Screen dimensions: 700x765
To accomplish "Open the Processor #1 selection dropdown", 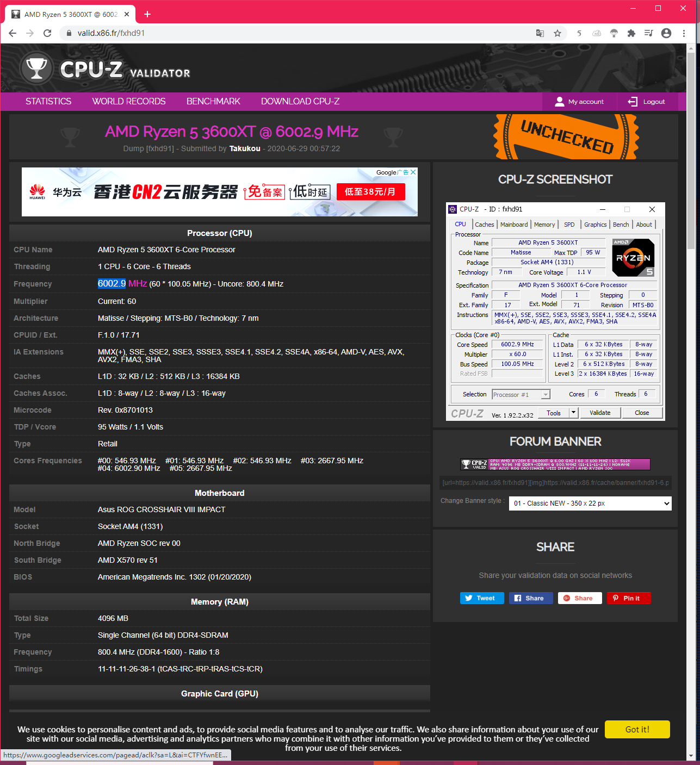I will click(x=521, y=395).
